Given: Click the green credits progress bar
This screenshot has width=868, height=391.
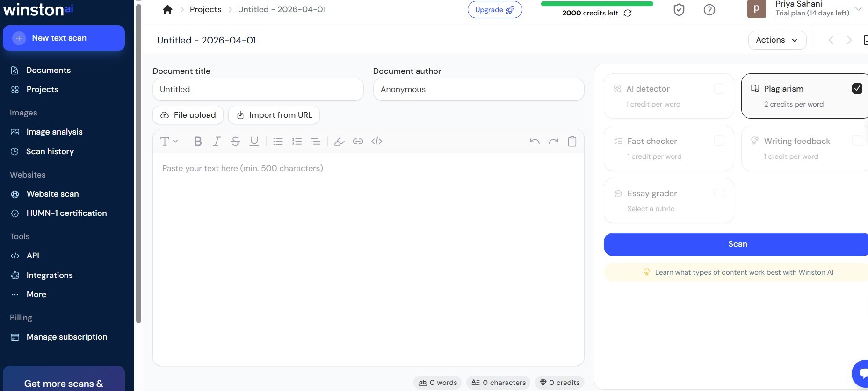Looking at the screenshot, I should (x=597, y=4).
